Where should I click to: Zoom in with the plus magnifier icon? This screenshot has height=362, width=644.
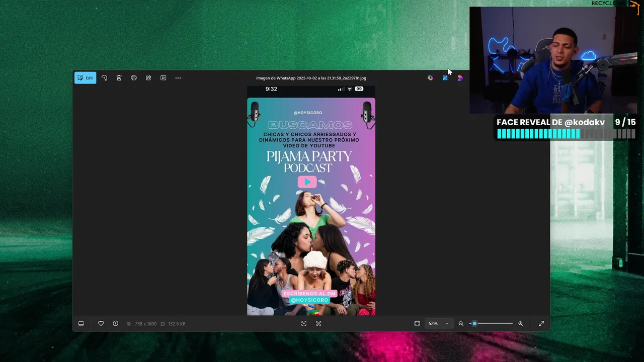tap(521, 324)
